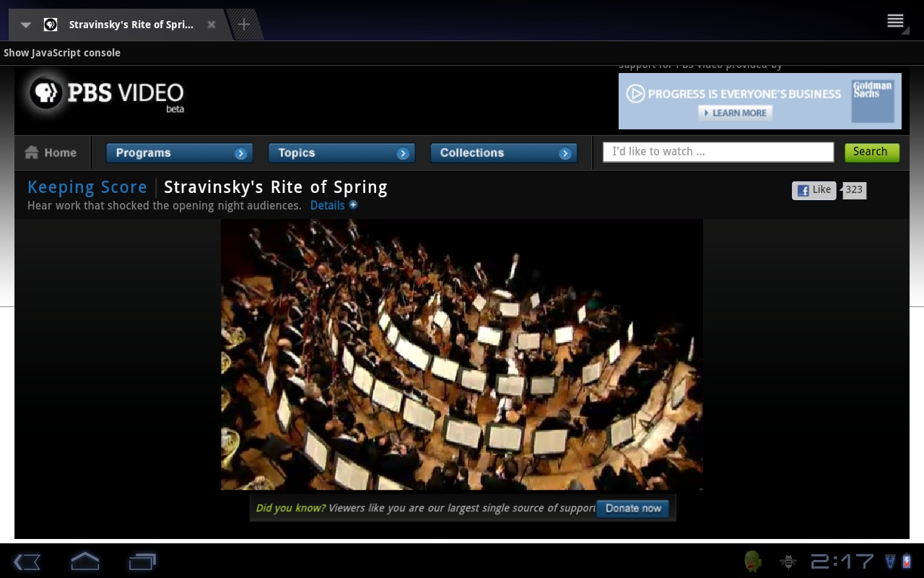924x578 pixels.
Task: Tap the Android debug bug icon
Action: (788, 561)
